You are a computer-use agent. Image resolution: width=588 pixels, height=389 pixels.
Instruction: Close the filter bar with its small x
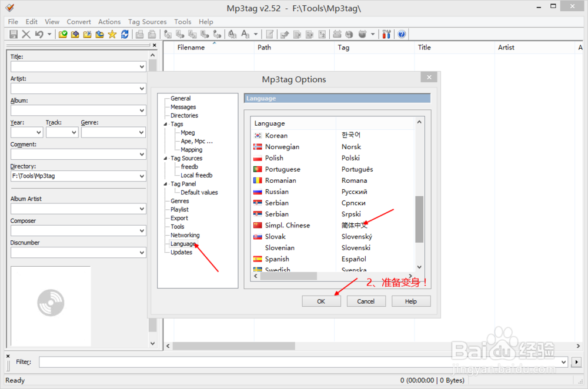8,356
